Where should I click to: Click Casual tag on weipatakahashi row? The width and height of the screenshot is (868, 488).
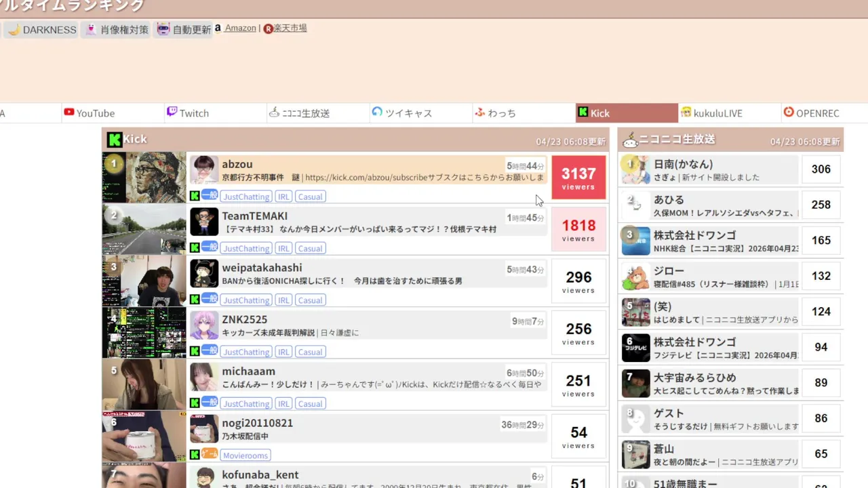point(311,300)
